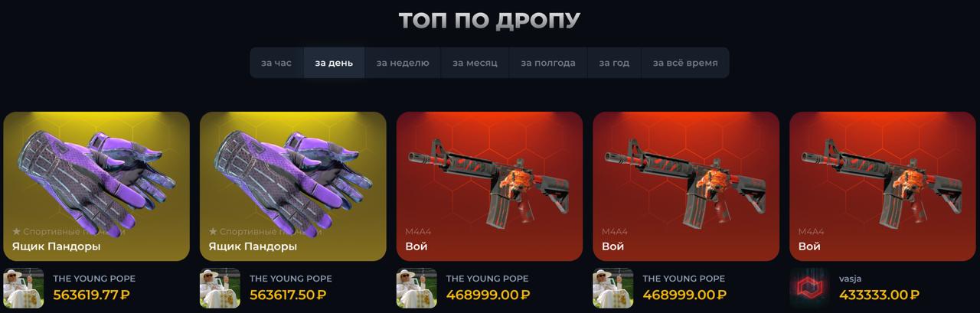Click vasja's red logo avatar
Screen dimensions: 980x313
tap(809, 288)
